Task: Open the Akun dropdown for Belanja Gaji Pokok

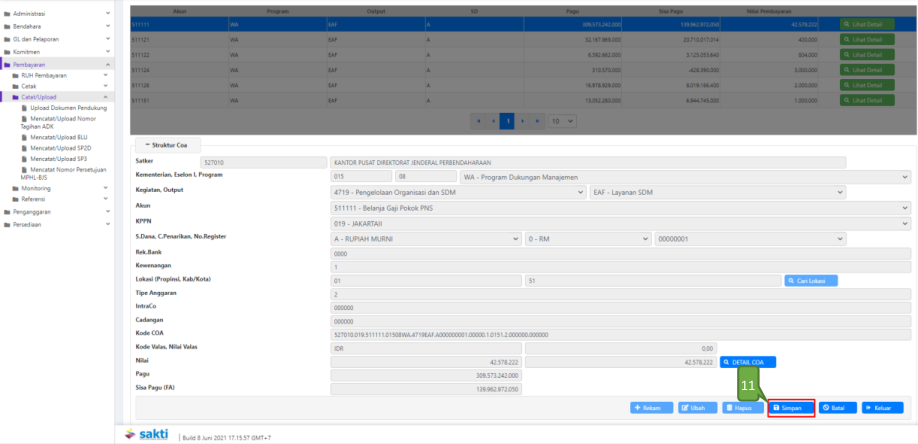Action: [620, 208]
